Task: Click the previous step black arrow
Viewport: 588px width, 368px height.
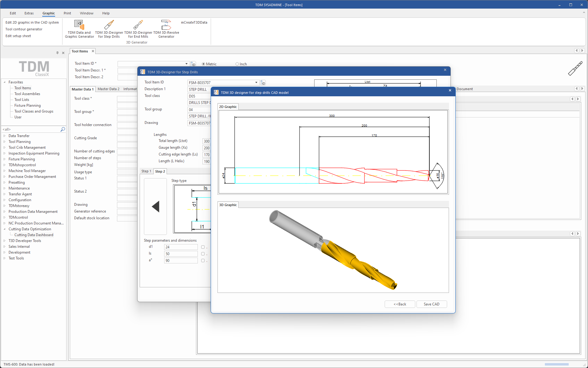Action: click(x=156, y=206)
